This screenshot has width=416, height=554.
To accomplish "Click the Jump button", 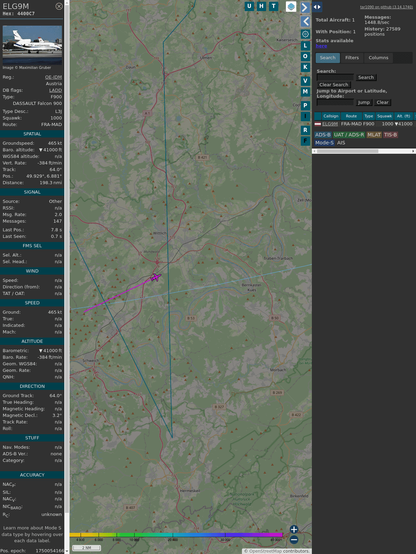I will 364,102.
